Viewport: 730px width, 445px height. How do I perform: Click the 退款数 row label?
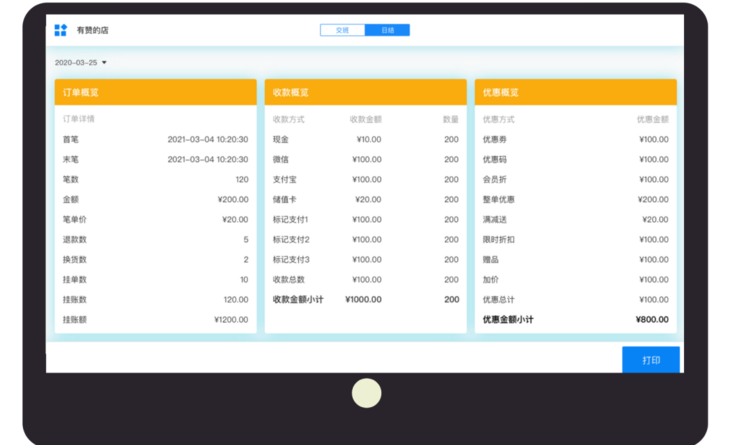74,239
